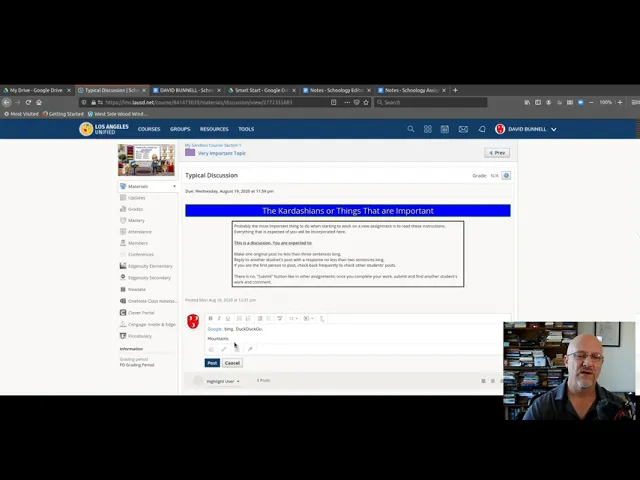
Task: Open the notifications bell icon
Action: pos(482,129)
